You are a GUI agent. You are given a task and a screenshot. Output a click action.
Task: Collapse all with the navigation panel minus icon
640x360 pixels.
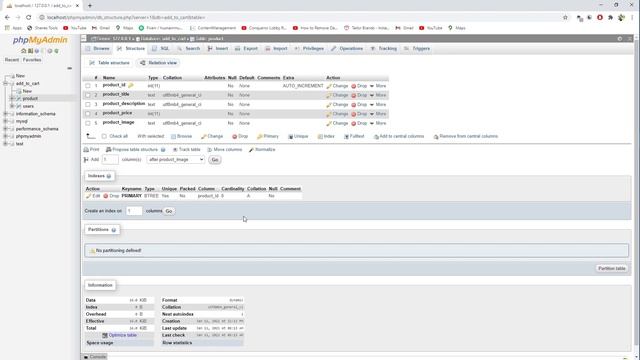tap(69, 68)
